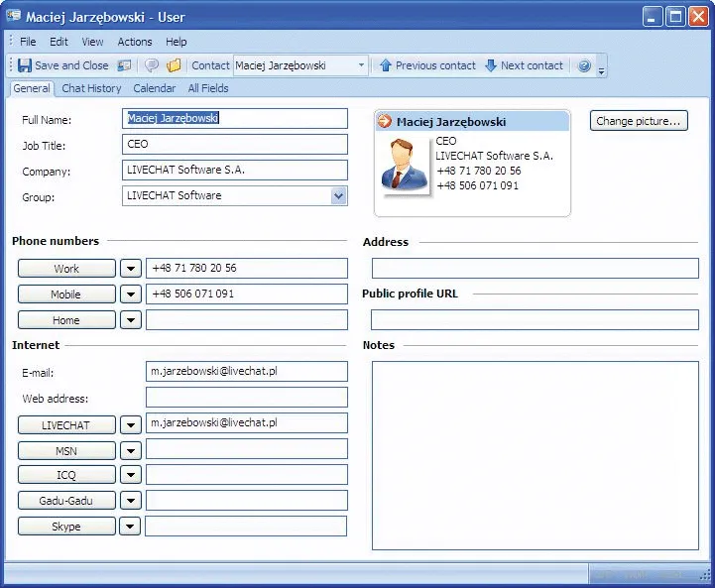Open the View menu
This screenshot has width=715, height=588.
coord(92,42)
